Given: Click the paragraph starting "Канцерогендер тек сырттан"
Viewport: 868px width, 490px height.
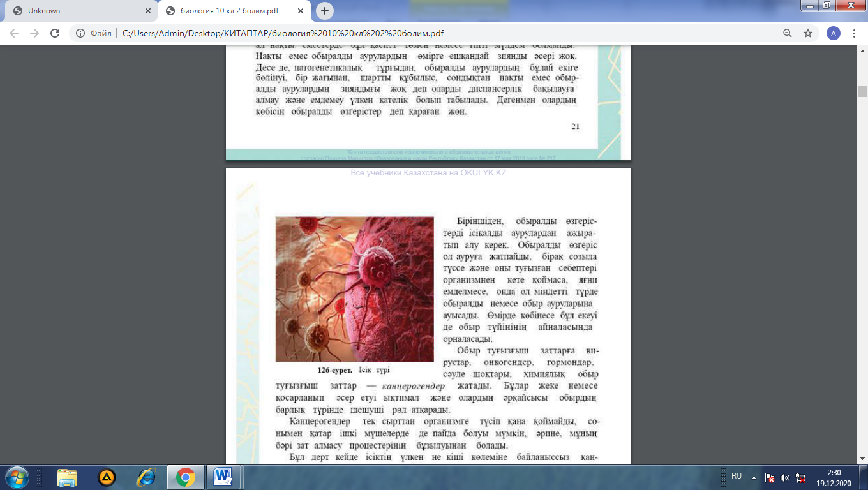Looking at the screenshot, I should pyautogui.click(x=438, y=434).
